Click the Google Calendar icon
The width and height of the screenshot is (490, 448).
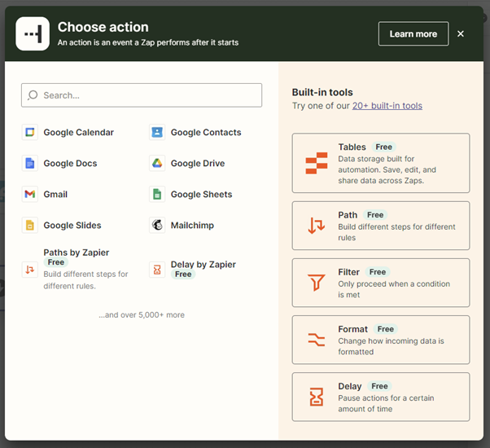point(30,133)
